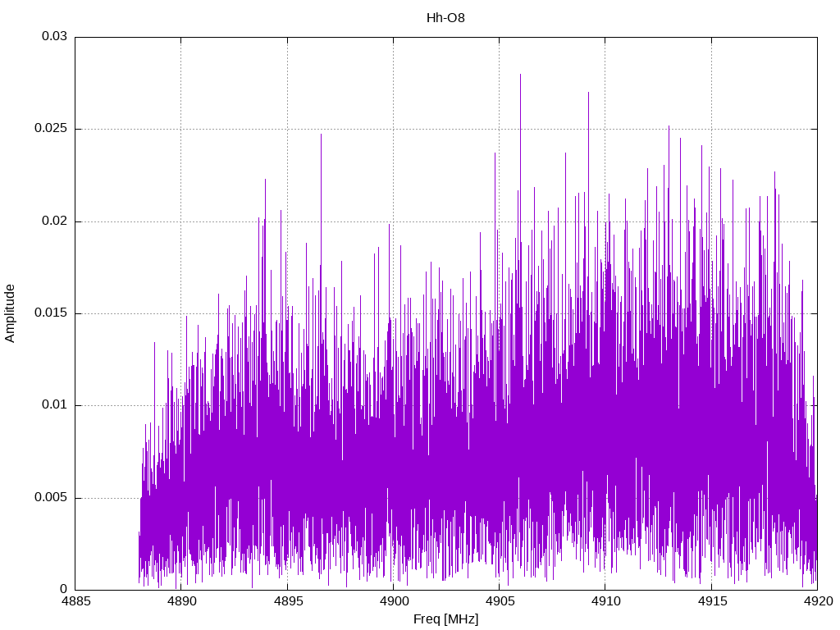Click the 4915 x-axis tick label
This screenshot has height=630, width=840.
tap(712, 601)
